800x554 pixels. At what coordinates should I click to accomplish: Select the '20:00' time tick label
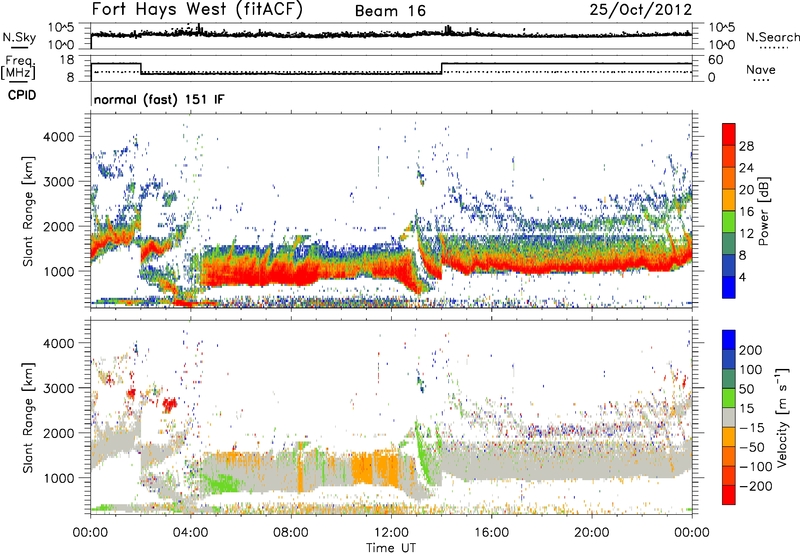[x=591, y=533]
